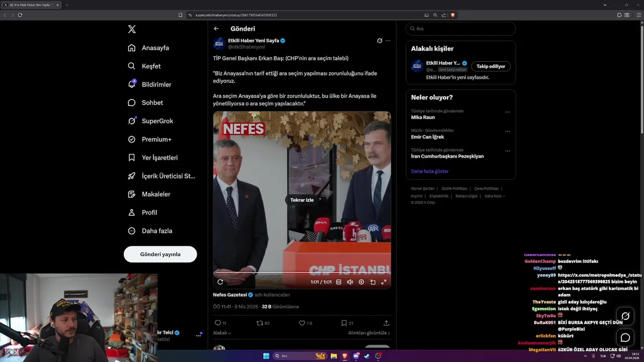Click the browser address bar URL

236,15
